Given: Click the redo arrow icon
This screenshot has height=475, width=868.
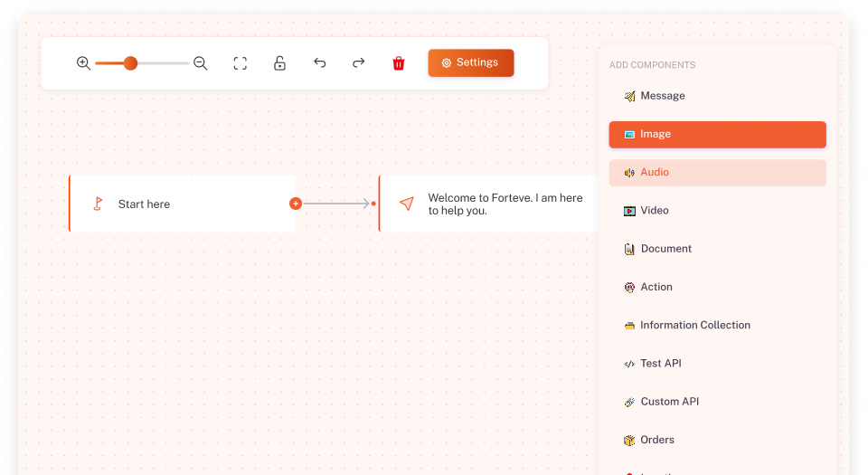Looking at the screenshot, I should coord(359,63).
